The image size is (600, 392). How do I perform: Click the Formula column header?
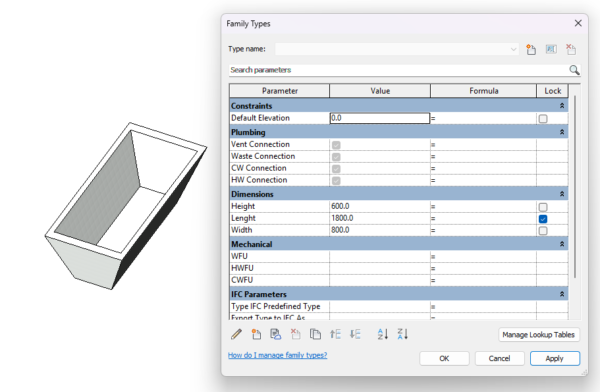pyautogui.click(x=484, y=91)
